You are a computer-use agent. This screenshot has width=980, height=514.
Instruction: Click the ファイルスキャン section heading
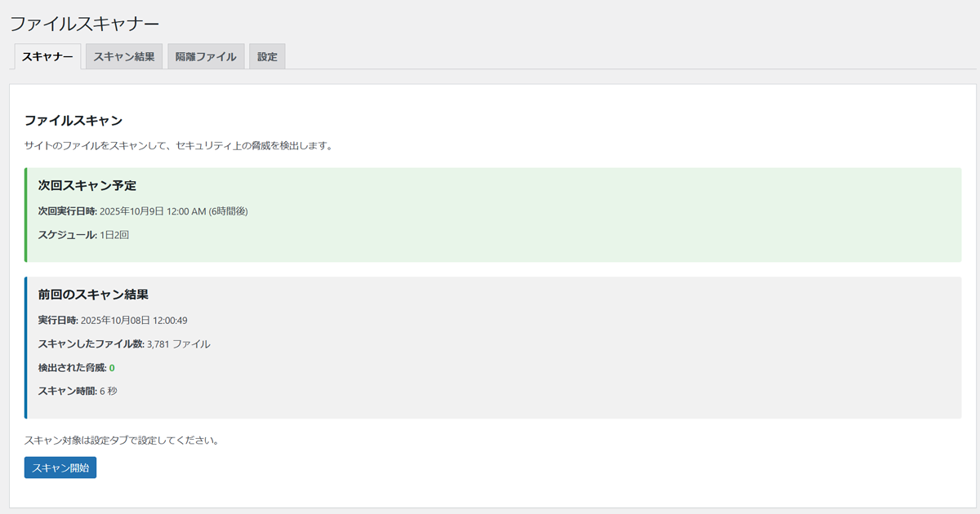(x=73, y=121)
